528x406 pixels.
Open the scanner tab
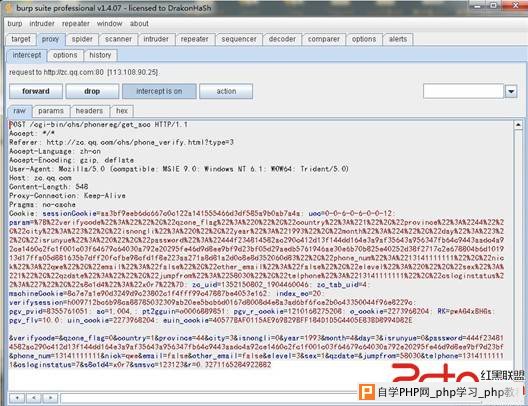click(x=118, y=39)
